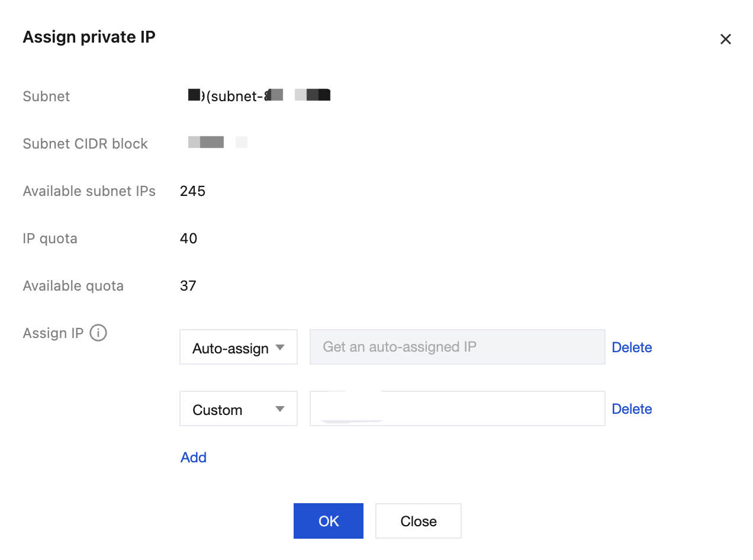Click the available subnet IPs value 245
Screen dimensions: 753x560
[x=192, y=191]
